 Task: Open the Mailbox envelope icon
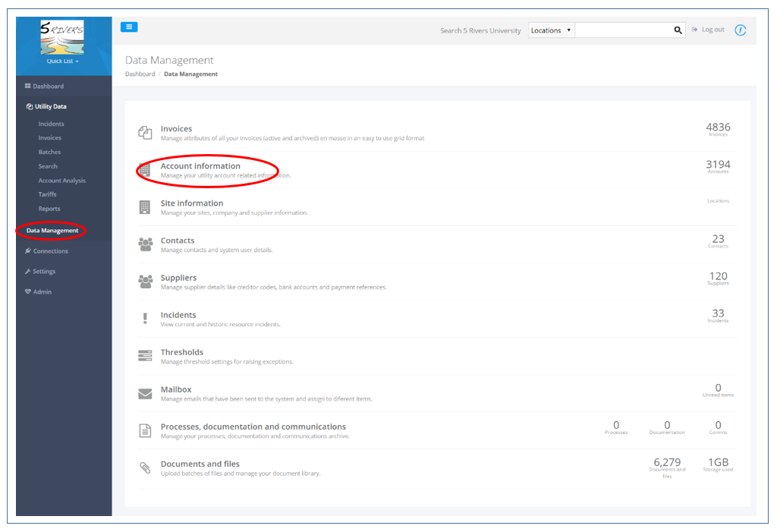(x=145, y=392)
